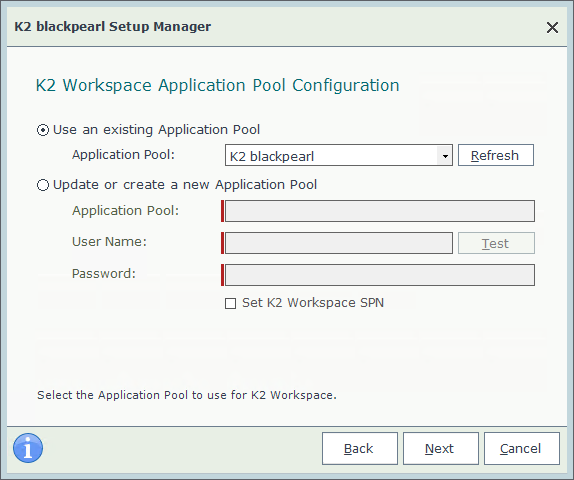Refresh the application pool list
This screenshot has width=574, height=480.
(x=496, y=155)
